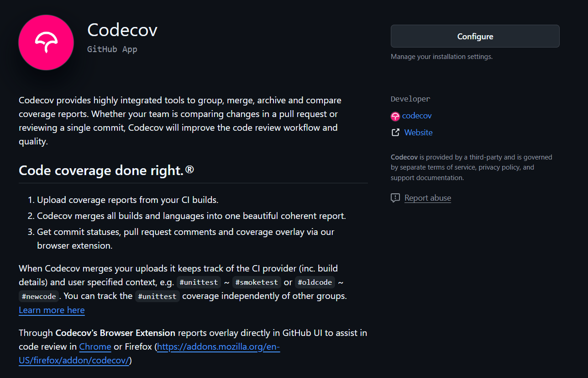
Task: Click the Code coverage done right heading
Action: (x=105, y=170)
